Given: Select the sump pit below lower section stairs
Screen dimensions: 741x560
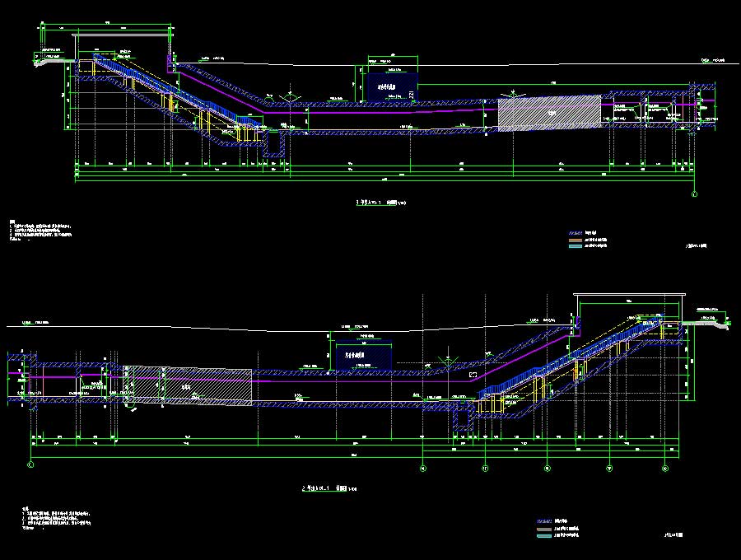Looking at the screenshot, I should [464, 417].
